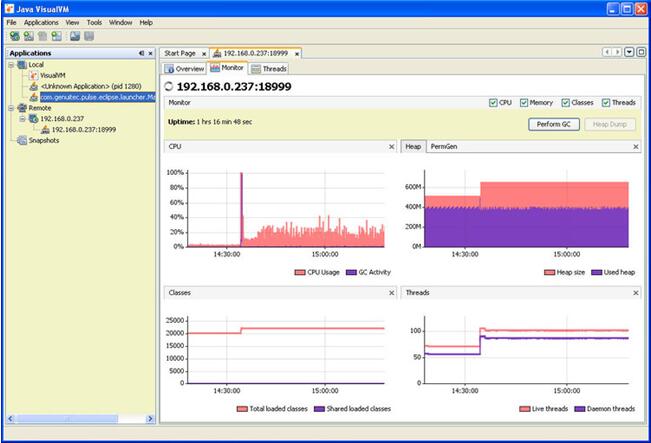Minimize the Applications panel with its icon
The width and height of the screenshot is (651, 443).
tap(141, 53)
